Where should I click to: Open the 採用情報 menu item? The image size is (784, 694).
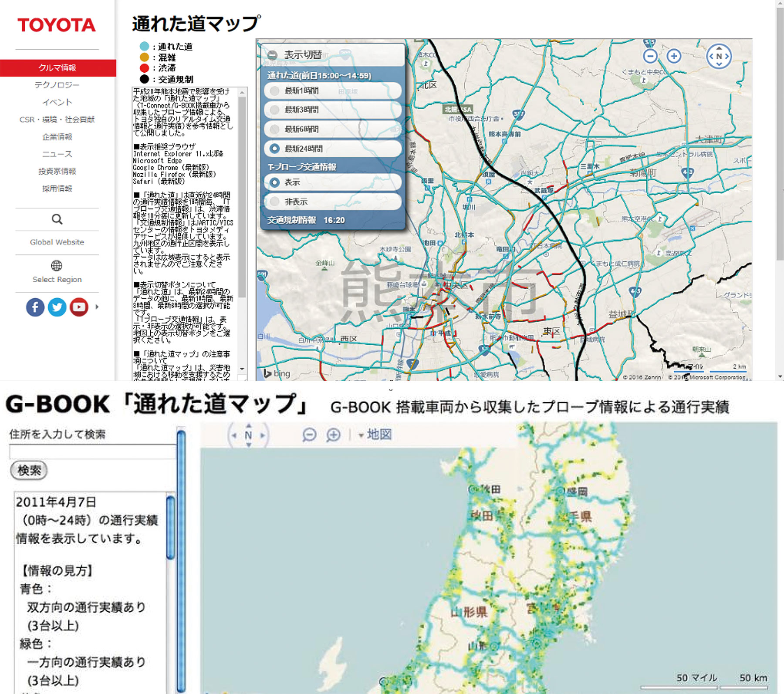(x=57, y=189)
